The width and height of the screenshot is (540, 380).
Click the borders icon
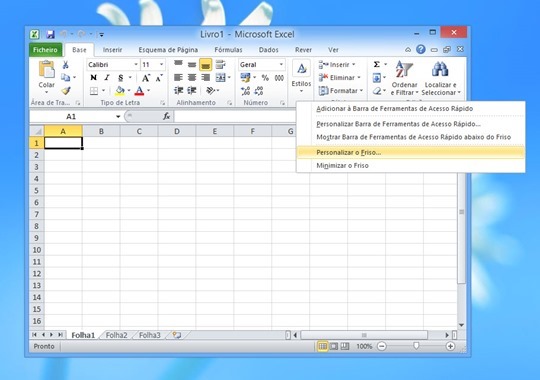[x=94, y=91]
